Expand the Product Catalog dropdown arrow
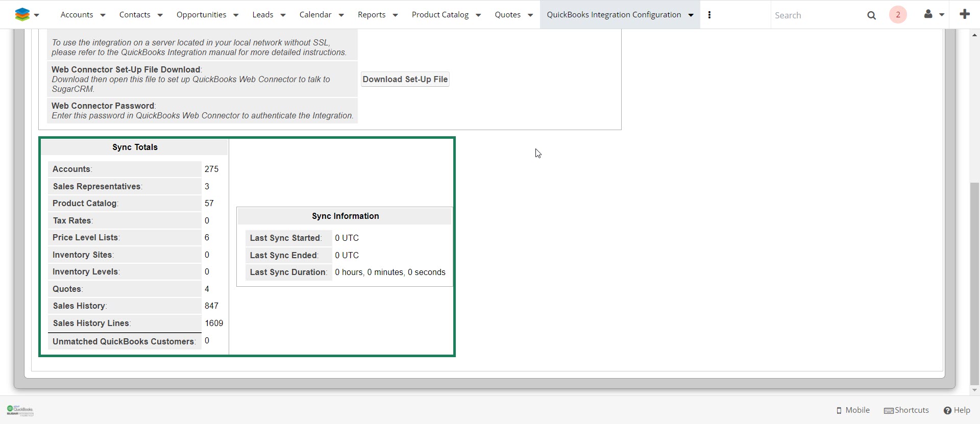980x424 pixels. click(x=478, y=15)
